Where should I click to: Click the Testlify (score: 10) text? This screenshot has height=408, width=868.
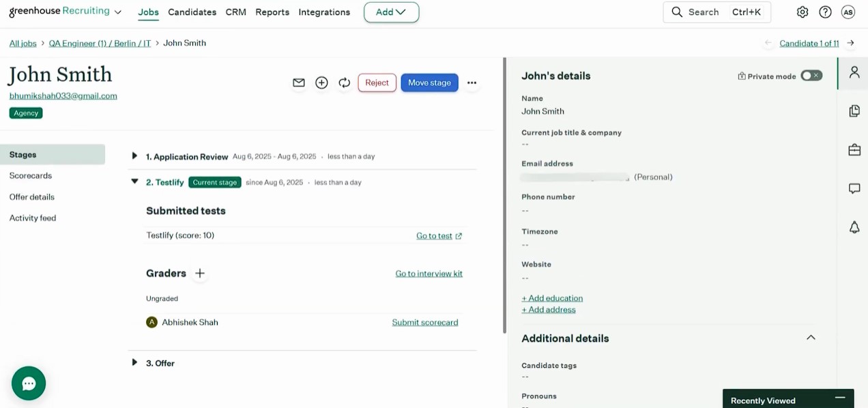tap(180, 235)
